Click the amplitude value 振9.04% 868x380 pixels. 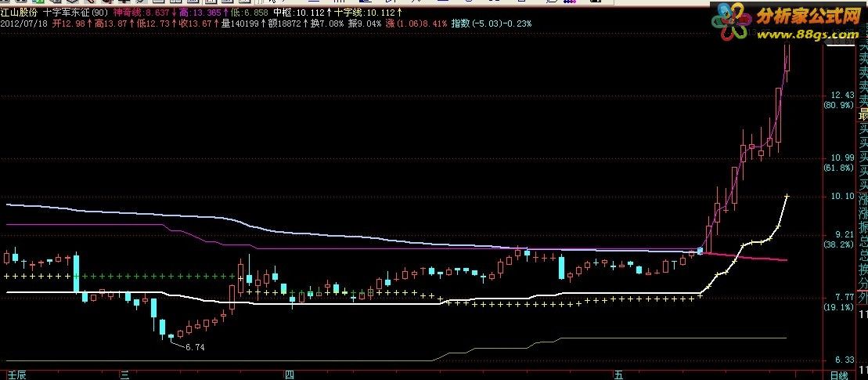click(365, 24)
